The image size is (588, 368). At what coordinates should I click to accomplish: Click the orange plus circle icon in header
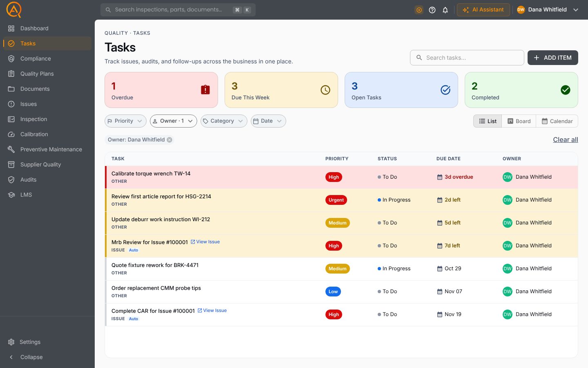419,10
